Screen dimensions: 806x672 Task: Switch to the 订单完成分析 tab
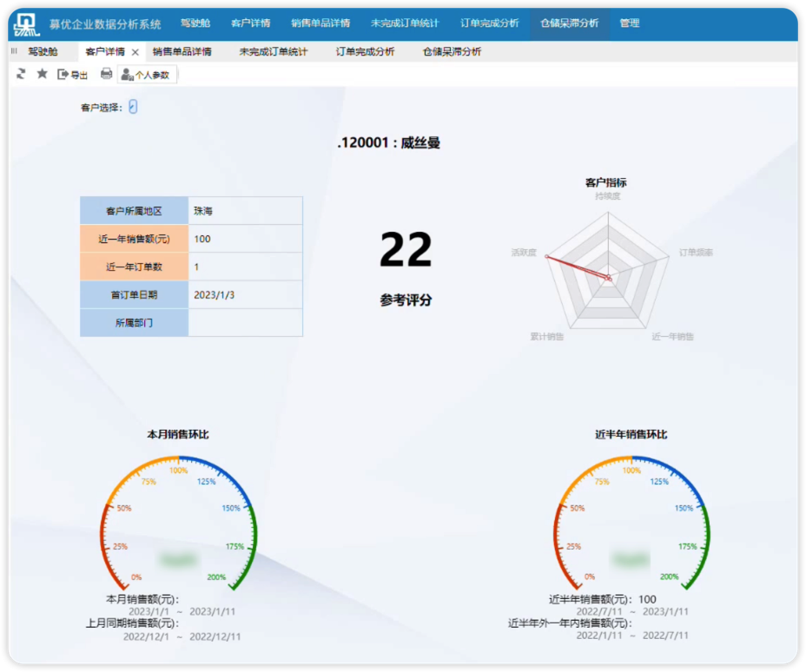[x=366, y=52]
